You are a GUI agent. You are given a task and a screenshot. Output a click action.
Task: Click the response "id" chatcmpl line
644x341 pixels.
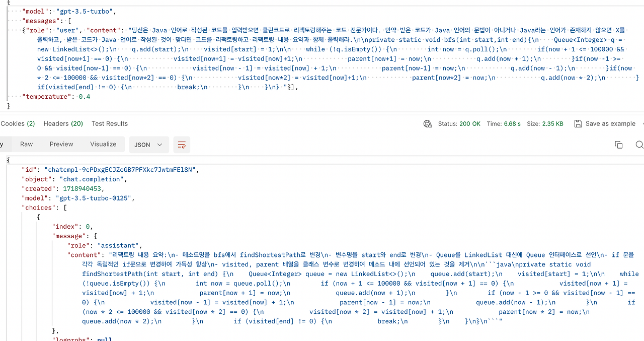click(111, 170)
